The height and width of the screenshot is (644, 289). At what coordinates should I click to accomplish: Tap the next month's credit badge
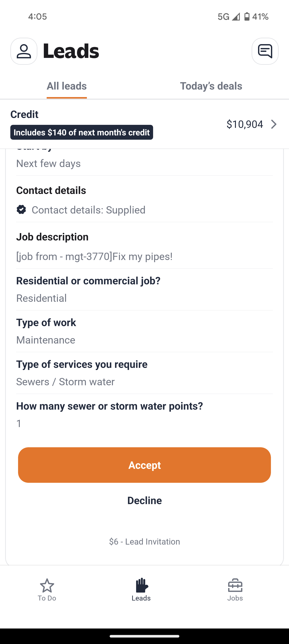tap(82, 132)
